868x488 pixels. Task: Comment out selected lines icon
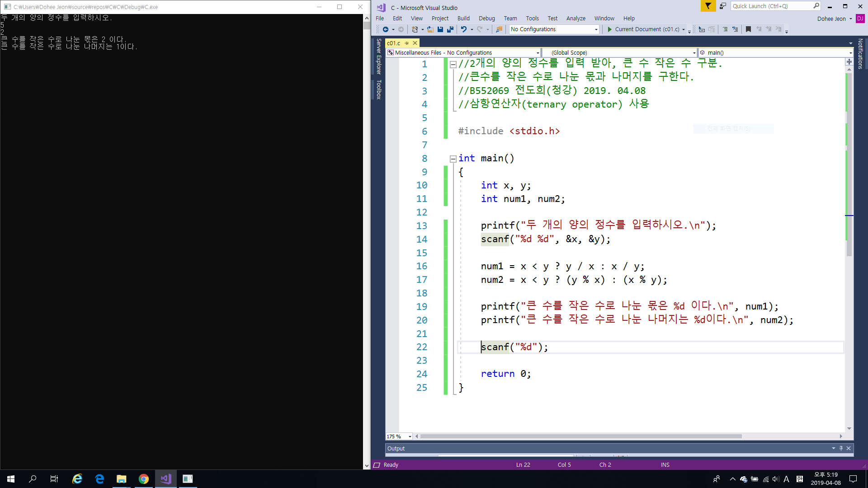point(725,29)
